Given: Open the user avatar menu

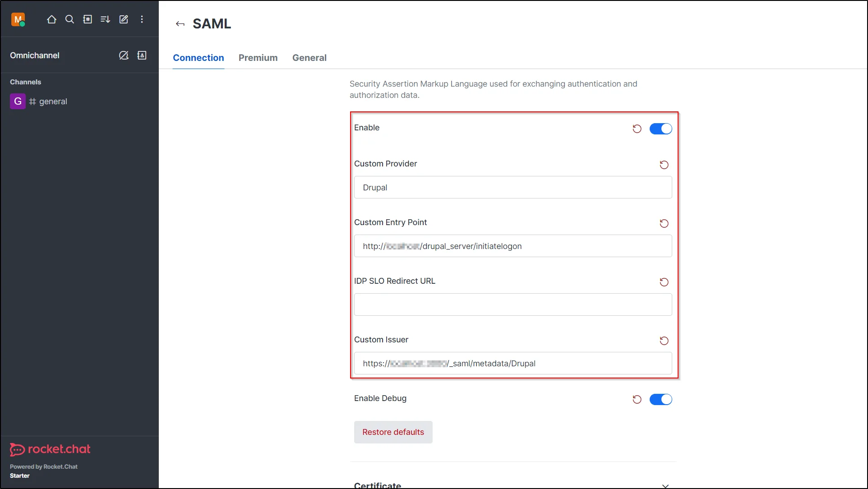Looking at the screenshot, I should click(x=18, y=19).
